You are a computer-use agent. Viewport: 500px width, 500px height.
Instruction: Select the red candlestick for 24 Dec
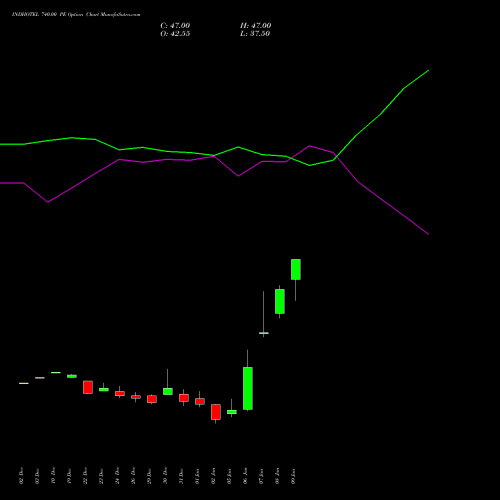tap(120, 393)
